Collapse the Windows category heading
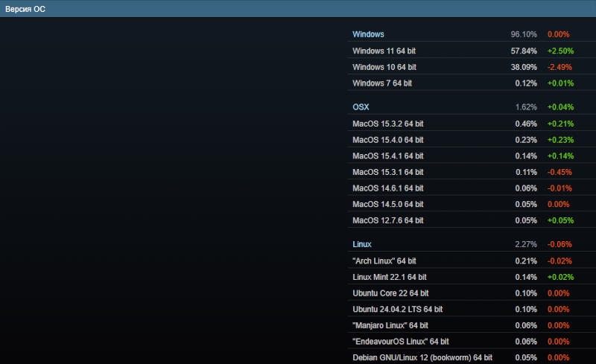The width and height of the screenshot is (596, 364). pos(368,34)
